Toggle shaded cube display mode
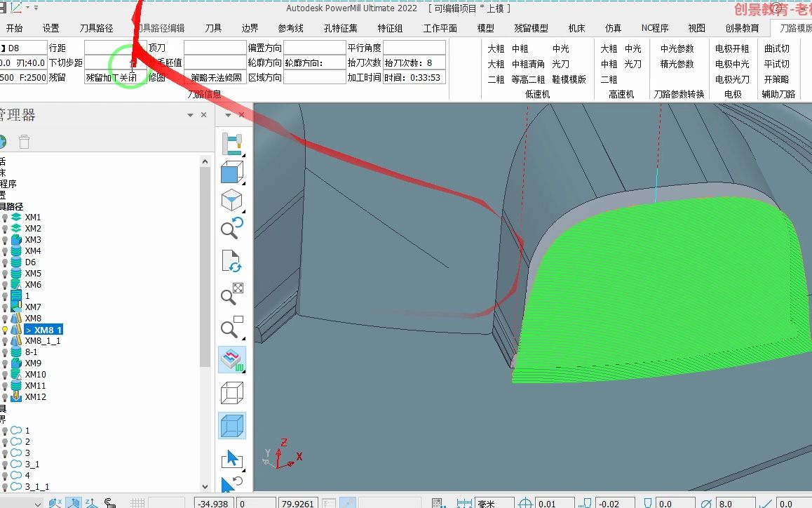Screen dimensions: 812x508 pos(231,426)
